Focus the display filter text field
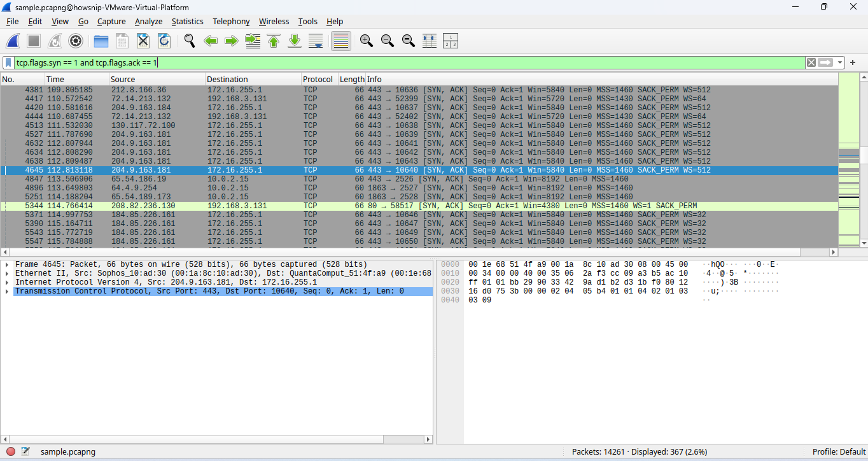Image resolution: width=868 pixels, height=461 pixels. click(410, 62)
